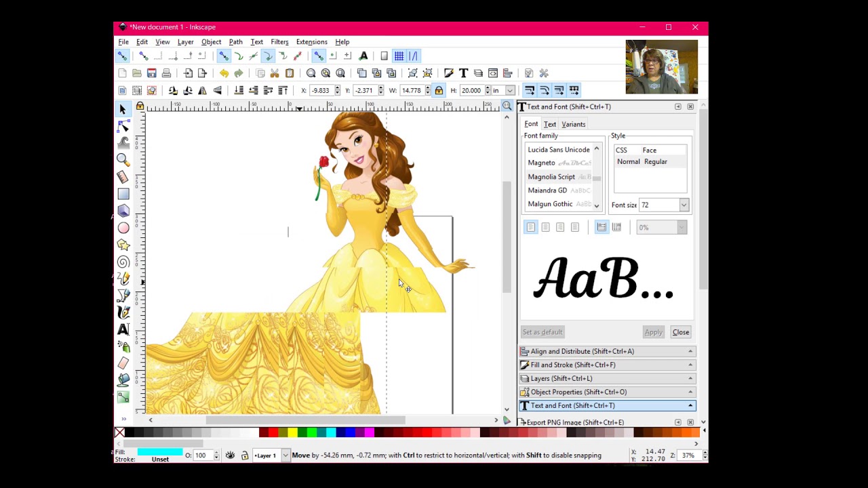The width and height of the screenshot is (868, 488).
Task: Select the Rectangle tool
Action: click(x=123, y=194)
